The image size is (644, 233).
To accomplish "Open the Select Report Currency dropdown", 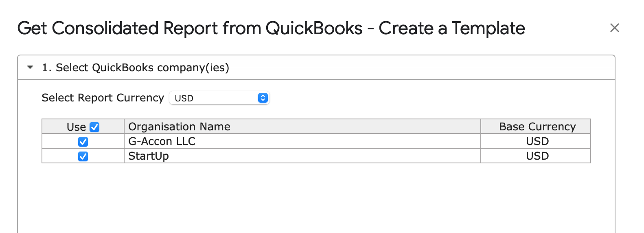I will 219,98.
